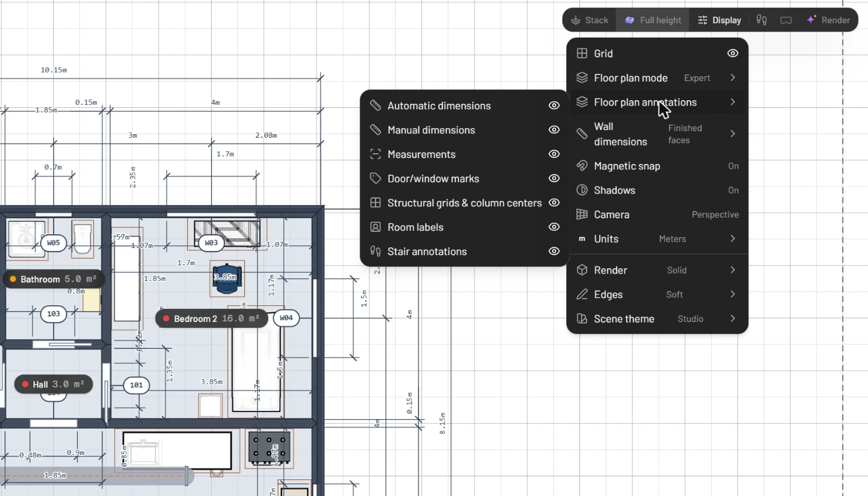
Task: Click the 101 door mark
Action: point(137,385)
